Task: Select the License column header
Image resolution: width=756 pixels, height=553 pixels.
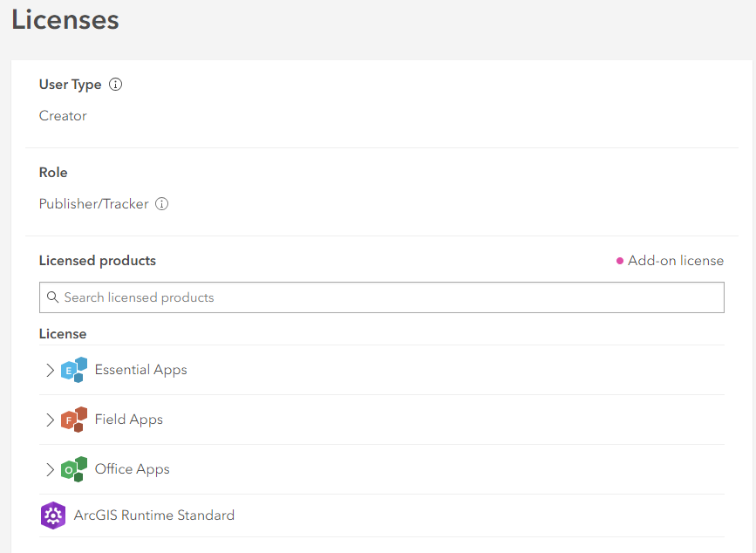Action: click(57, 333)
